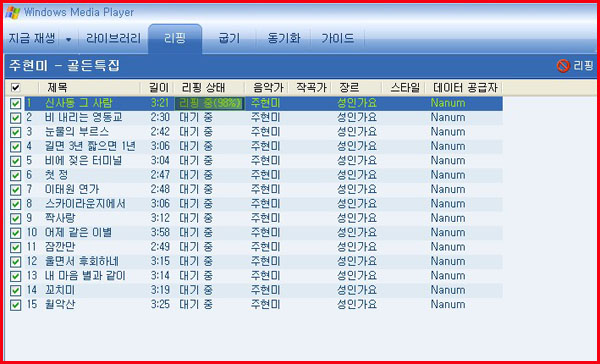Image resolution: width=600 pixels, height=364 pixels.
Task: Click the 2:42 length value
Action: click(160, 132)
